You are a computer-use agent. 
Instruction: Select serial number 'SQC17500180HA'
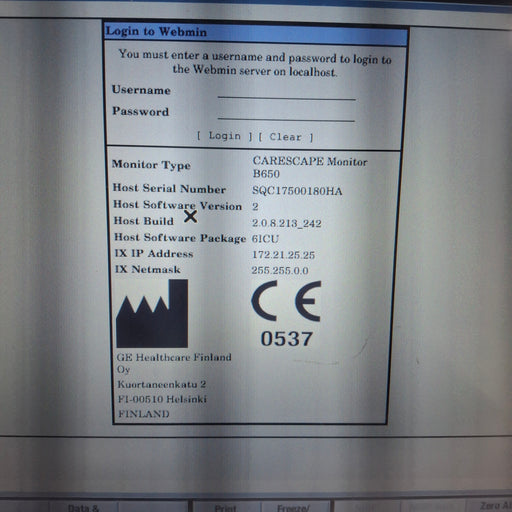pyautogui.click(x=297, y=191)
